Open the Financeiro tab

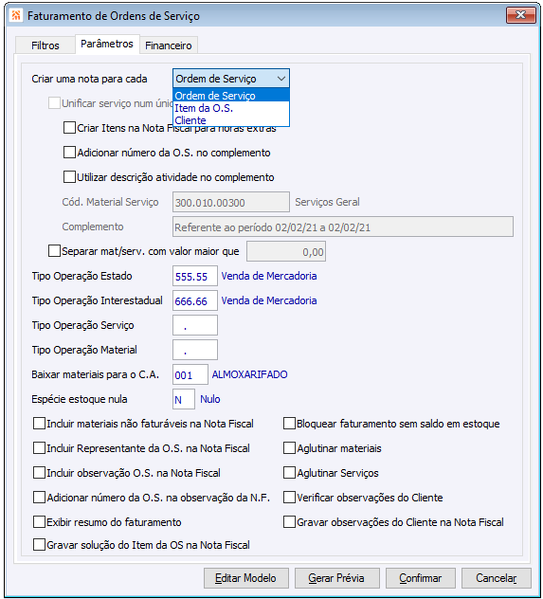(169, 45)
